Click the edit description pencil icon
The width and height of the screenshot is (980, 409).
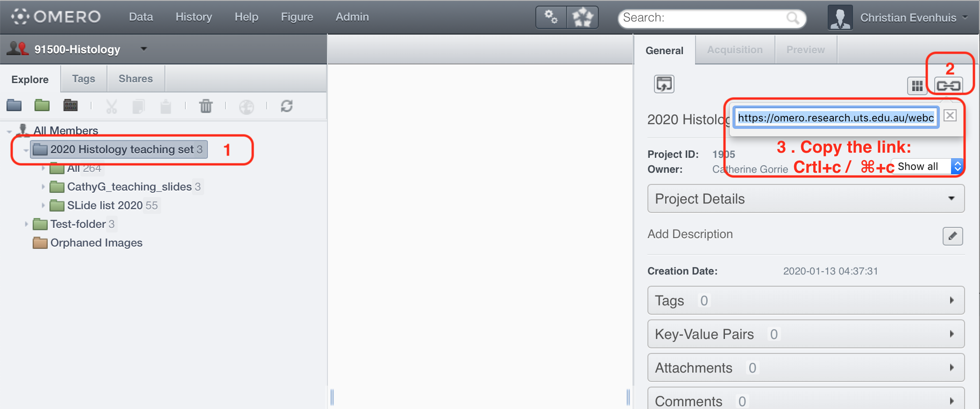(952, 236)
